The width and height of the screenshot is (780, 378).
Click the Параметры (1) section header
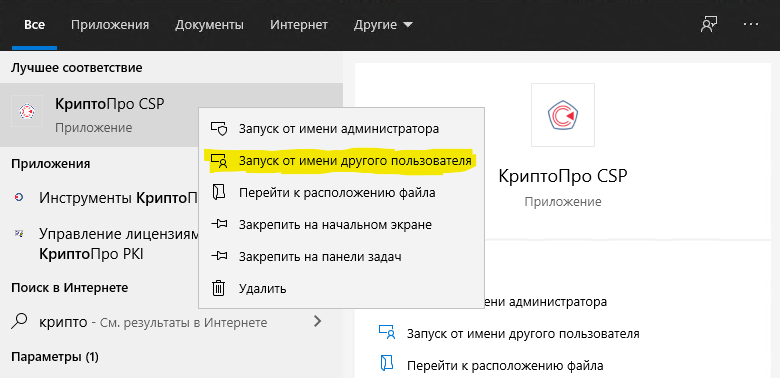(x=55, y=357)
